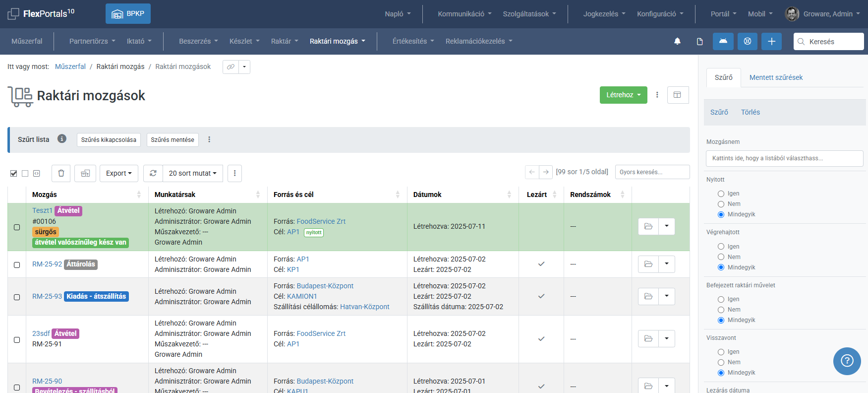
Task: Click the FlexPortals logo
Action: tap(41, 13)
